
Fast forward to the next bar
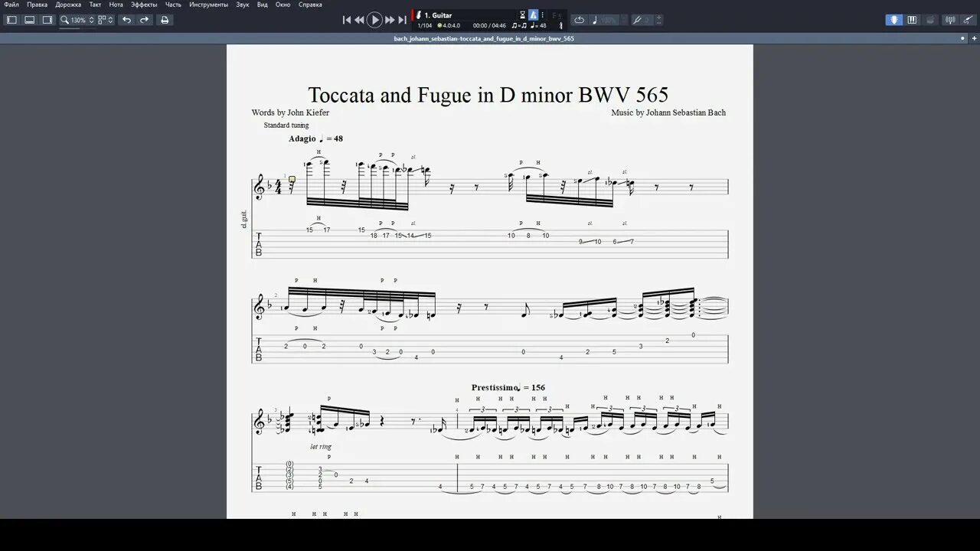(x=390, y=20)
